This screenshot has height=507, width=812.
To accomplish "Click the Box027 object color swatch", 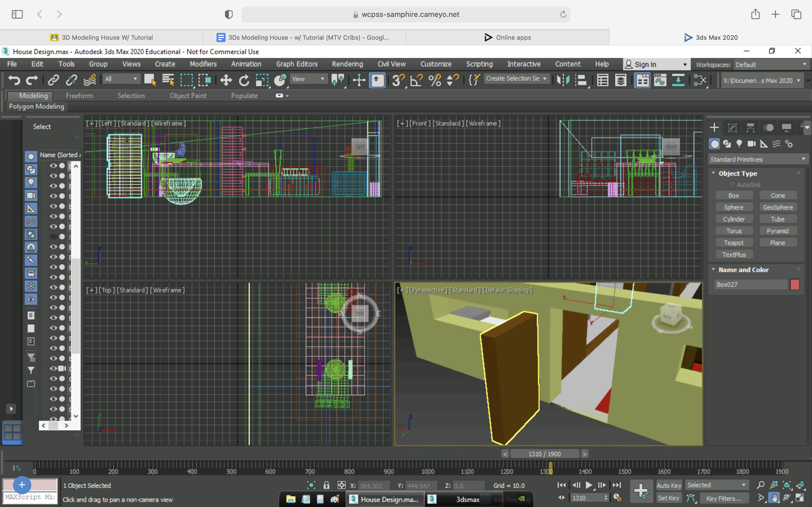I will click(x=795, y=284).
